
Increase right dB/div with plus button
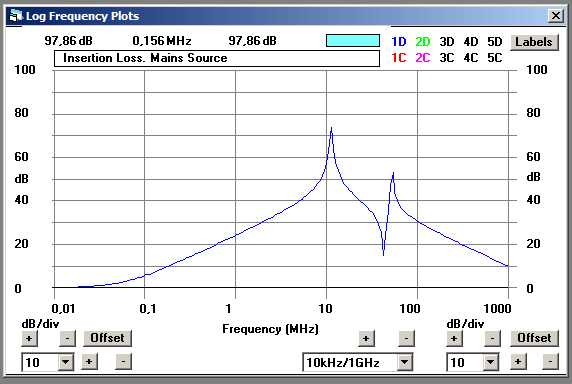tap(454, 339)
